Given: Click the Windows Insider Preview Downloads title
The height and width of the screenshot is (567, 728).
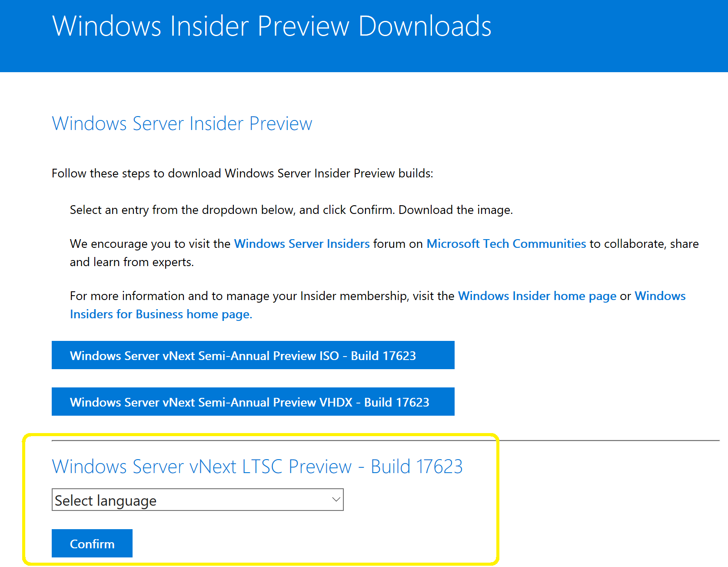Looking at the screenshot, I should pos(272,26).
